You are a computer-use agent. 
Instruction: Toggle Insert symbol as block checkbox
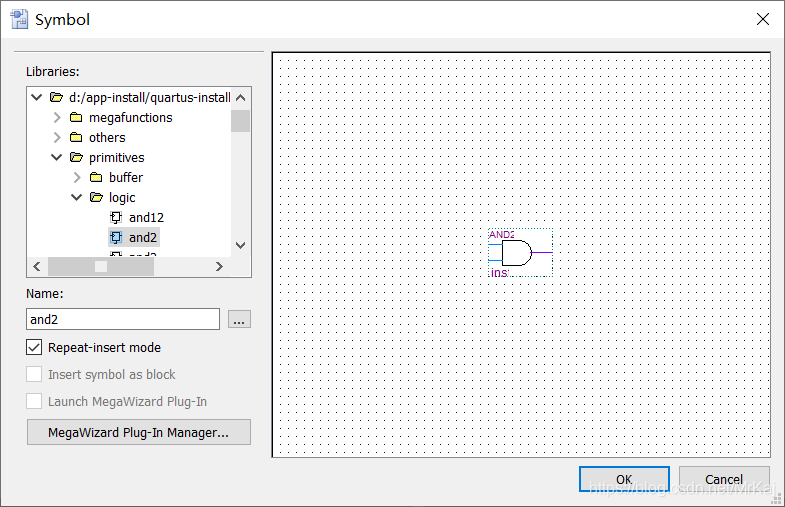click(34, 374)
